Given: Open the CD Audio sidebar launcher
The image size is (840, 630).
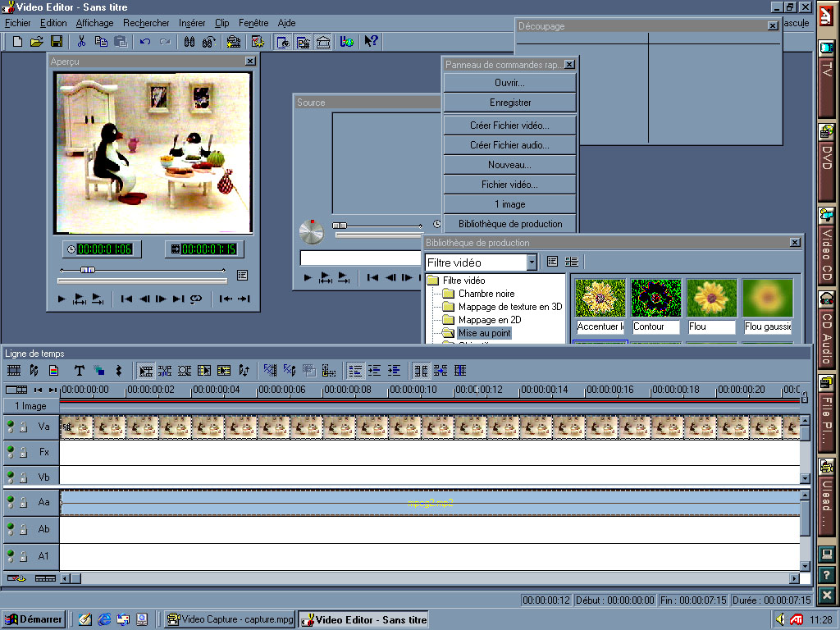Looking at the screenshot, I should (827, 329).
